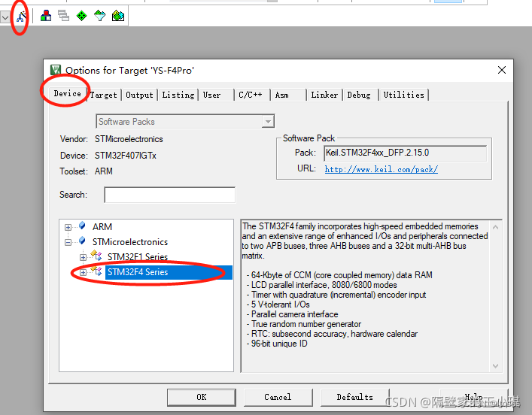The image size is (532, 415).
Task: Click the 'True random number generator' line
Action: (304, 324)
